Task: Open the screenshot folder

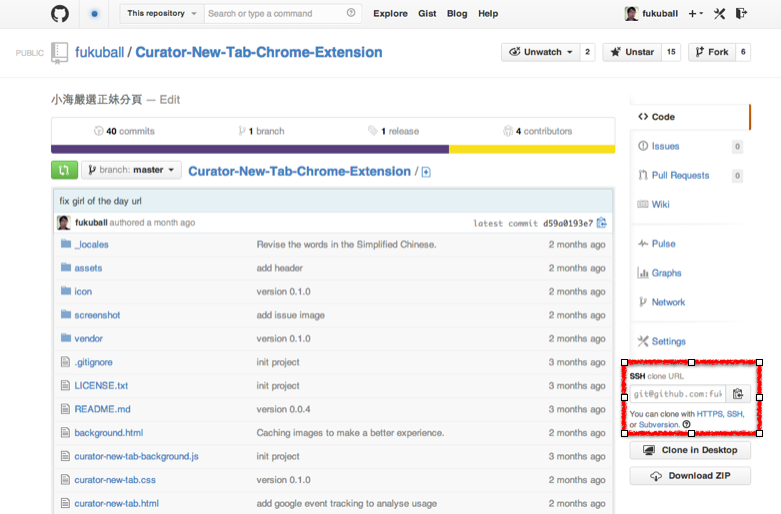Action: (97, 315)
